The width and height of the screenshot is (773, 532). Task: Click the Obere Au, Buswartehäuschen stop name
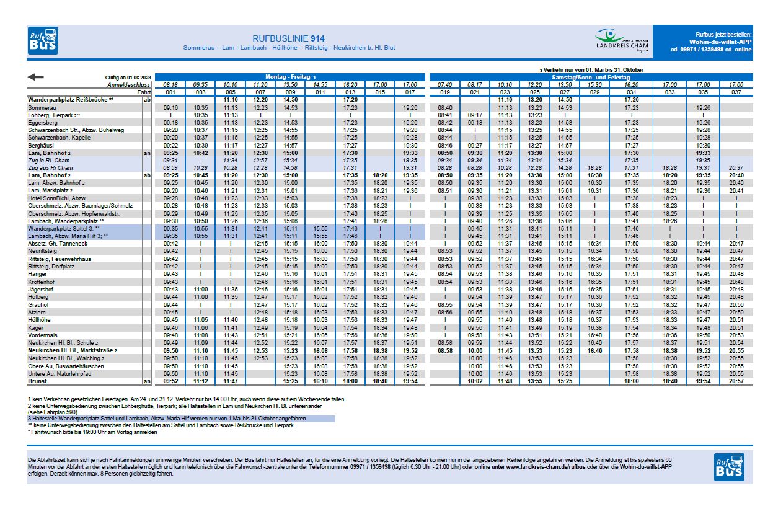coord(66,365)
